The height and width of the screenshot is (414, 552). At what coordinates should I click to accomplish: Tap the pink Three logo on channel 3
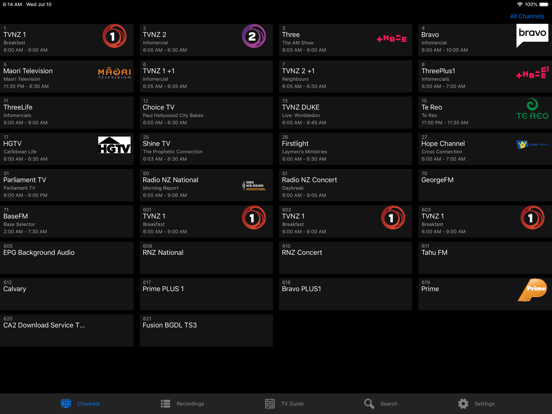click(x=391, y=38)
